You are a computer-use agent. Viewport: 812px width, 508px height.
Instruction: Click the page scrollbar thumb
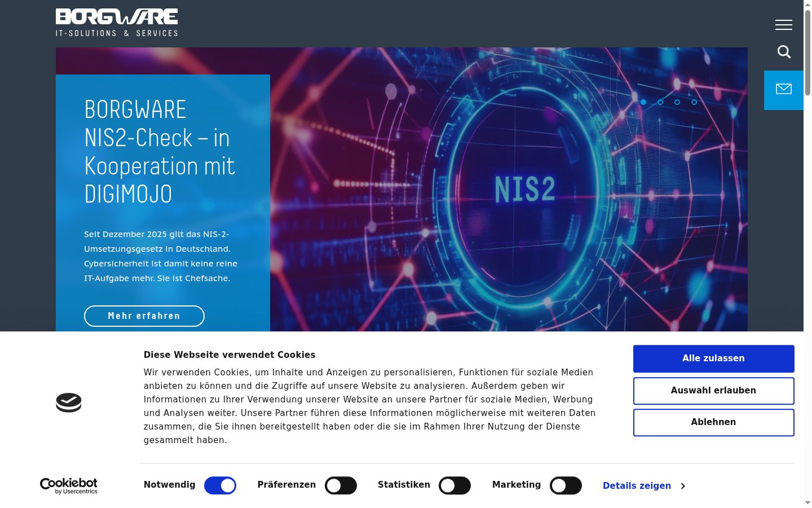tap(807, 52)
